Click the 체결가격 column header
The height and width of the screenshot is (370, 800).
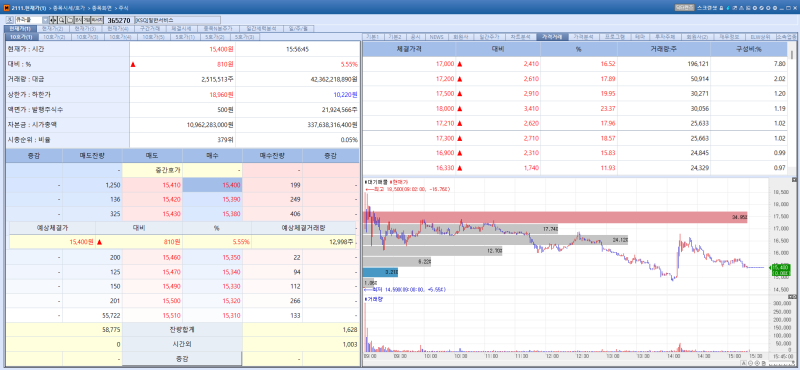[x=409, y=50]
